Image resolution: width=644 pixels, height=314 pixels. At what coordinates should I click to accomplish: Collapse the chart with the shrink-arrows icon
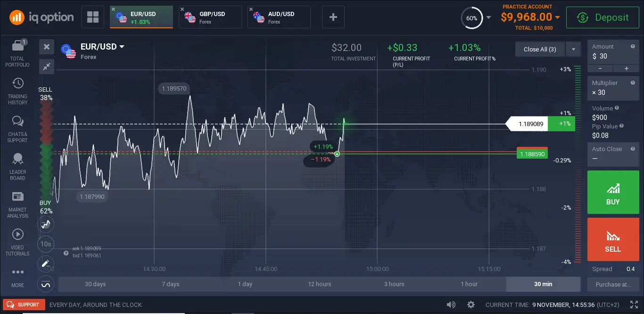coord(46,67)
